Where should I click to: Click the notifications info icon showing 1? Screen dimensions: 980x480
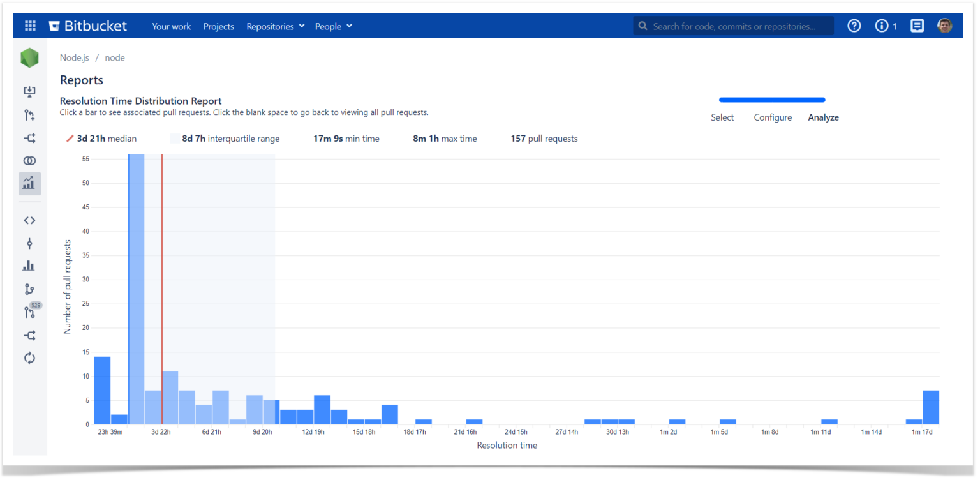(882, 26)
